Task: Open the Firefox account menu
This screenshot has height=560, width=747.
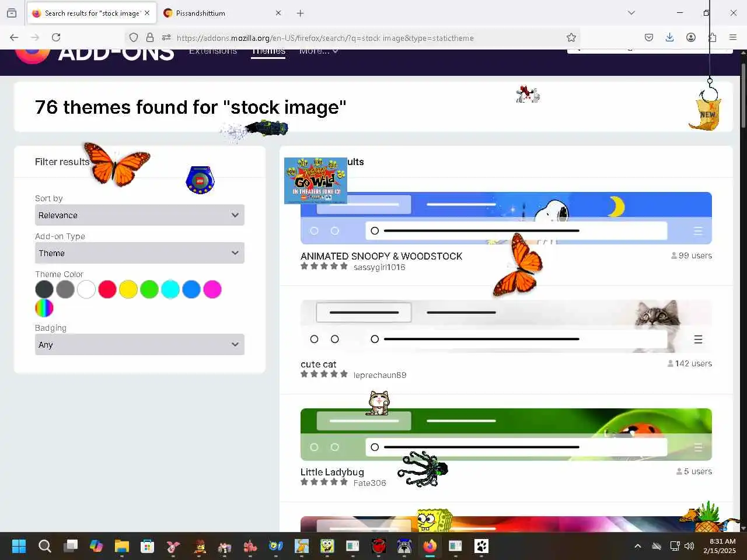Action: point(691,37)
